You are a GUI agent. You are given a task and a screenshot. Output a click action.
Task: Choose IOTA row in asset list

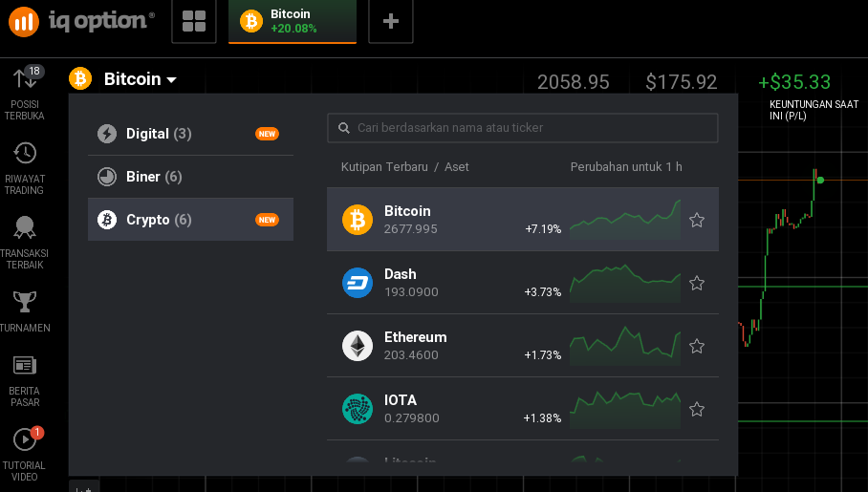[x=523, y=409]
